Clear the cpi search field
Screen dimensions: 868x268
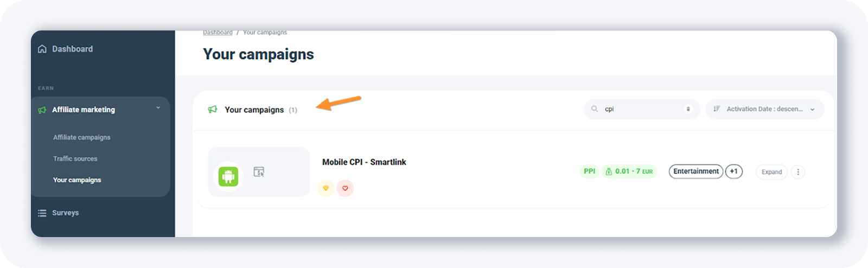688,110
